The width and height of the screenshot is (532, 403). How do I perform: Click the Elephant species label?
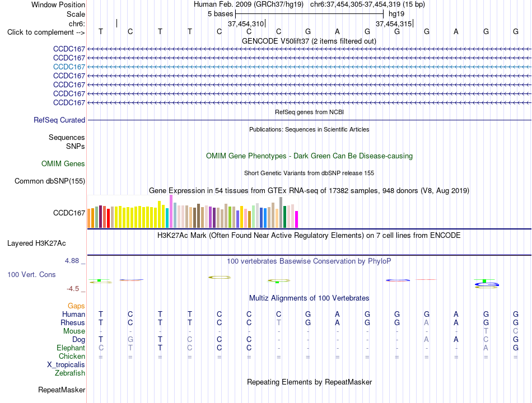pos(71,348)
